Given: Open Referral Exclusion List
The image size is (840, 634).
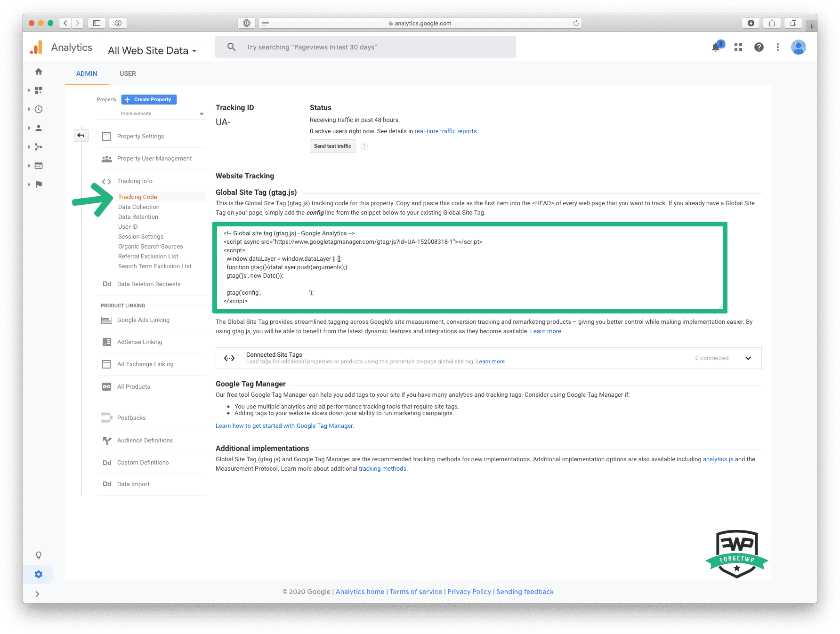Looking at the screenshot, I should (x=148, y=256).
